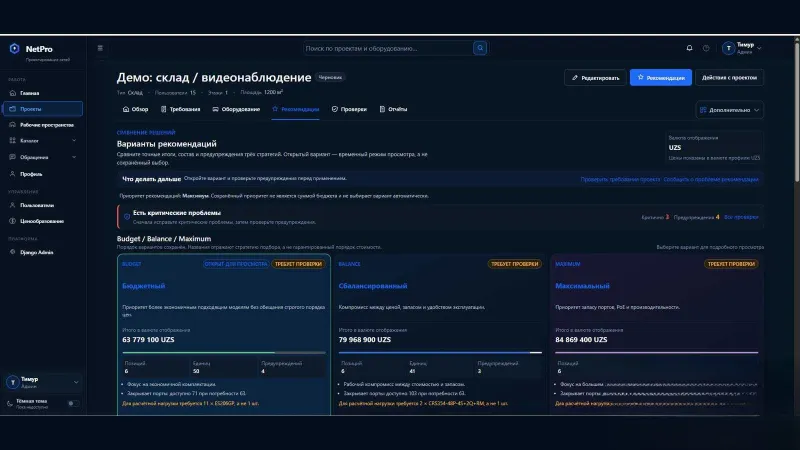
Task: Click the grid icon beside Каталог
Action: coord(13,140)
